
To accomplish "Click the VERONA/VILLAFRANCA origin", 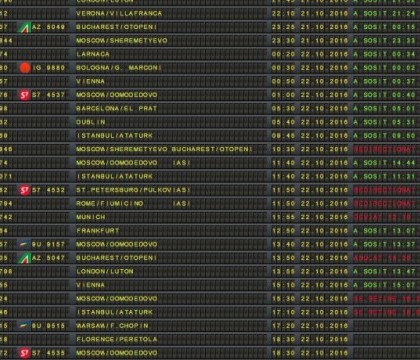I will click(119, 14).
